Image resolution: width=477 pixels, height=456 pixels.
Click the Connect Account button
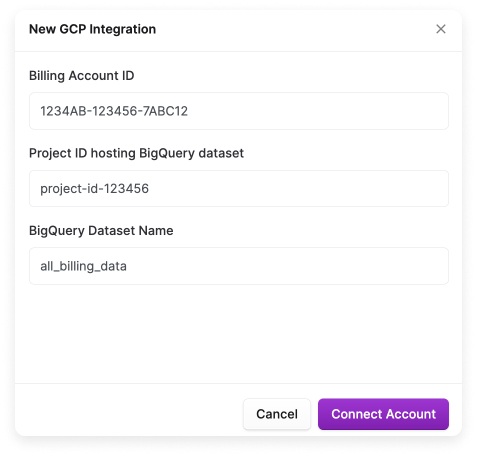click(x=383, y=414)
